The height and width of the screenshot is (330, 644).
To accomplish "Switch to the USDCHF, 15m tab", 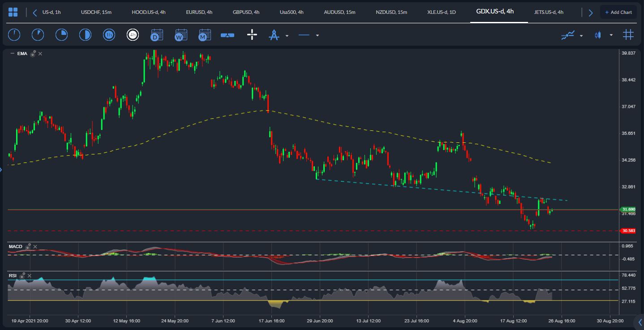I will (x=96, y=12).
